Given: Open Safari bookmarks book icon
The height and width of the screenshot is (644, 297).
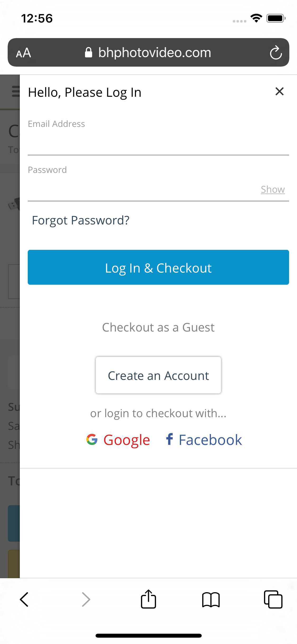Looking at the screenshot, I should click(211, 599).
